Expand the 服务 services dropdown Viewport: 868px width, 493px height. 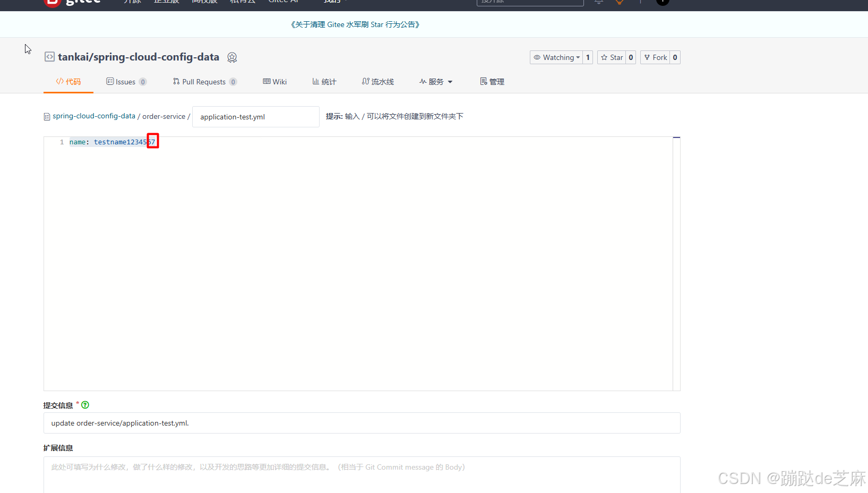pos(436,81)
